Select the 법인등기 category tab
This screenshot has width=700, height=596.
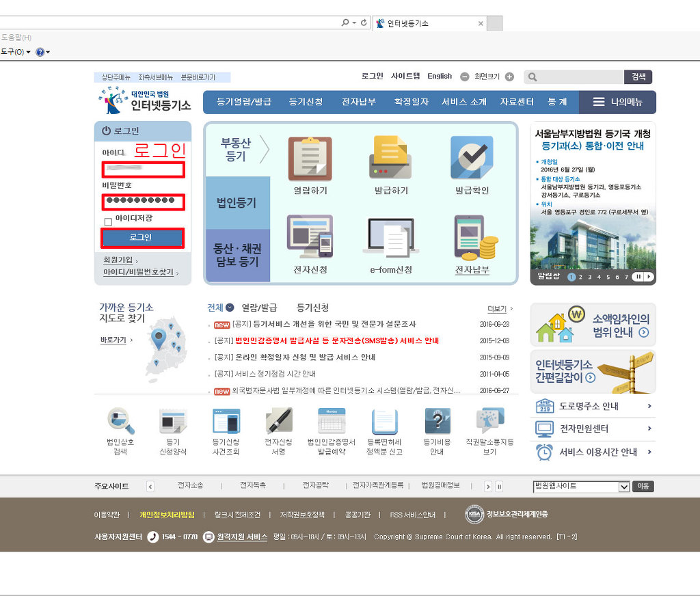pos(237,203)
